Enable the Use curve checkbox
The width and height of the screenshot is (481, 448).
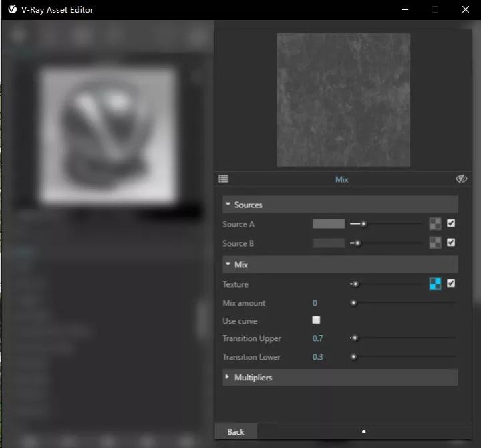click(316, 320)
